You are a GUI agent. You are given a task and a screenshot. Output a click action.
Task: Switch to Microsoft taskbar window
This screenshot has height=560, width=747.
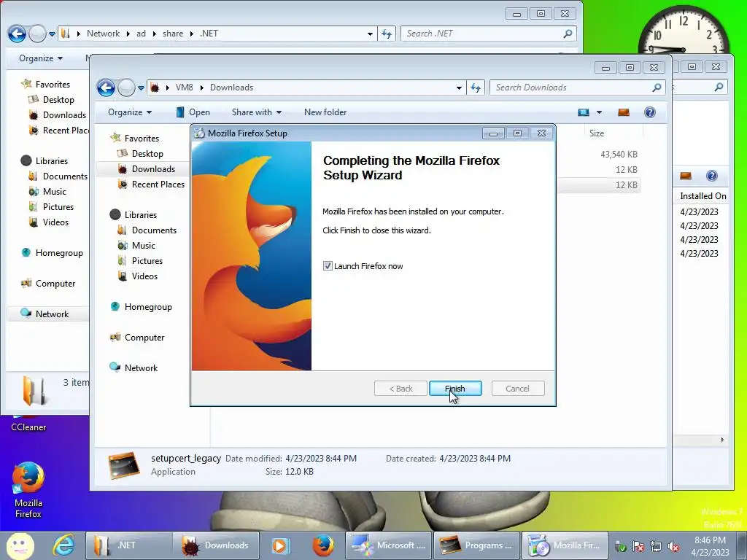388,545
